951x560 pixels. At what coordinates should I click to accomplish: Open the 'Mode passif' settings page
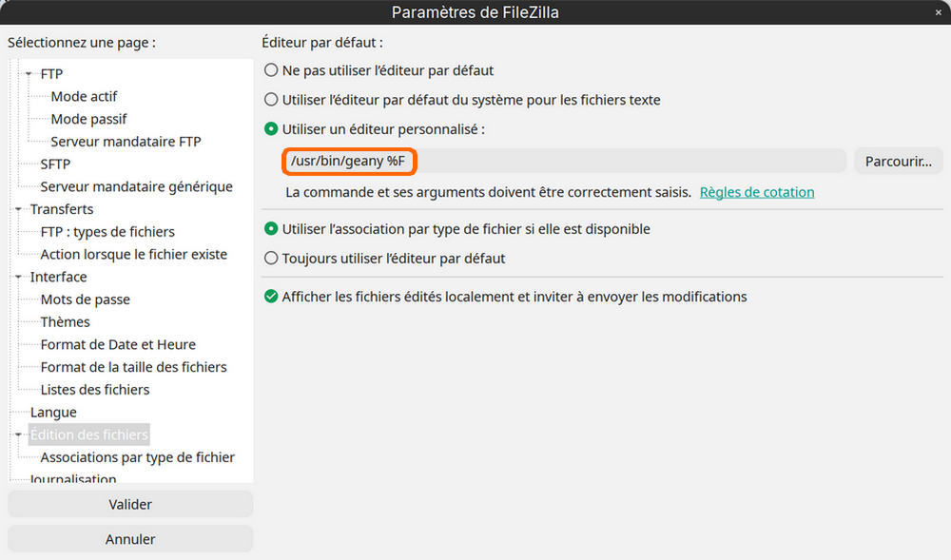(x=88, y=119)
